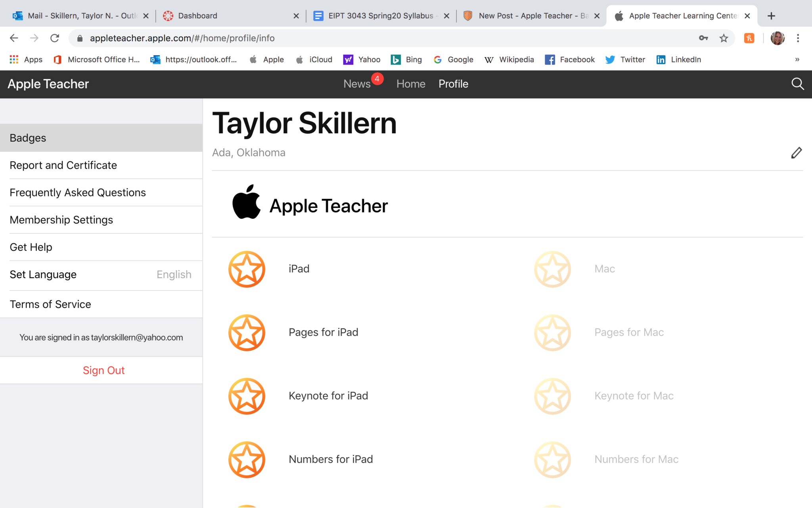Go to the Home navigation item
Image resolution: width=812 pixels, height=508 pixels.
coord(411,84)
